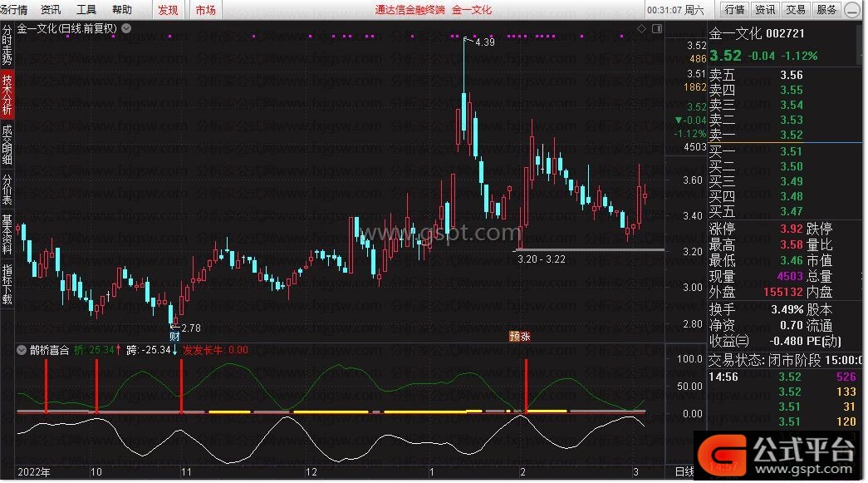Expand the 鹊桥喜合 indicator dropdown circle
Viewport: 868px width, 483px height.
click(21, 350)
